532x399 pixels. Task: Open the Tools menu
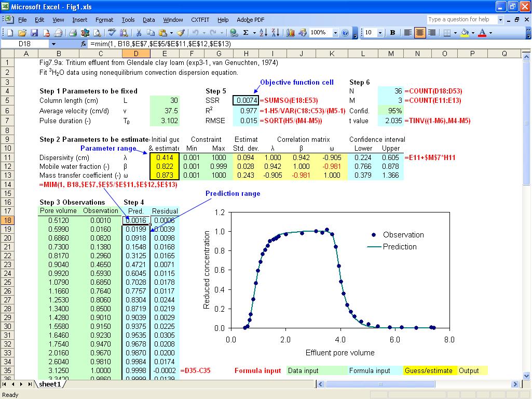128,20
